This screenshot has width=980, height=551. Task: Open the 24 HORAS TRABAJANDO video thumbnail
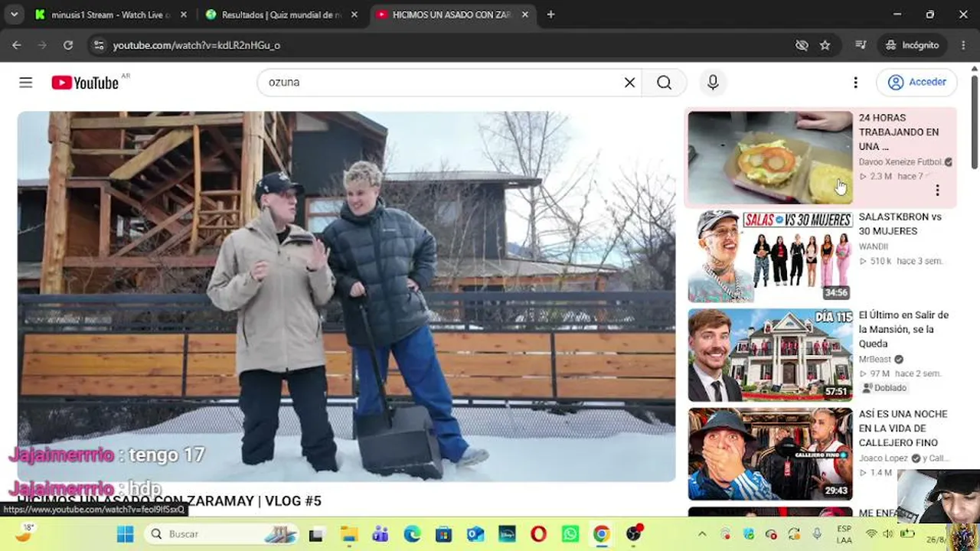[769, 158]
